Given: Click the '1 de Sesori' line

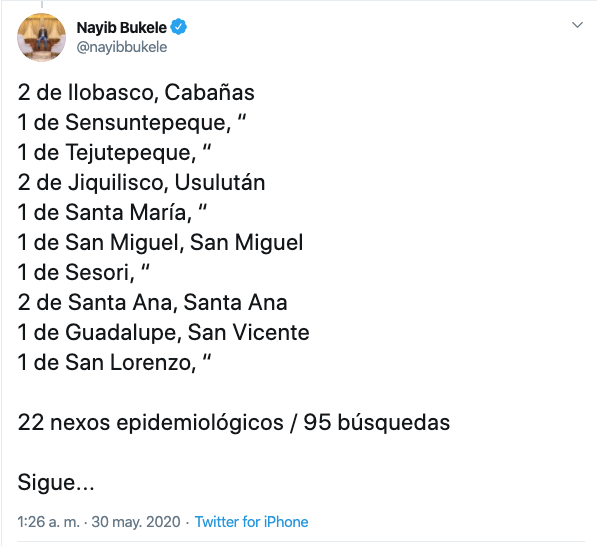Looking at the screenshot, I should [83, 273].
